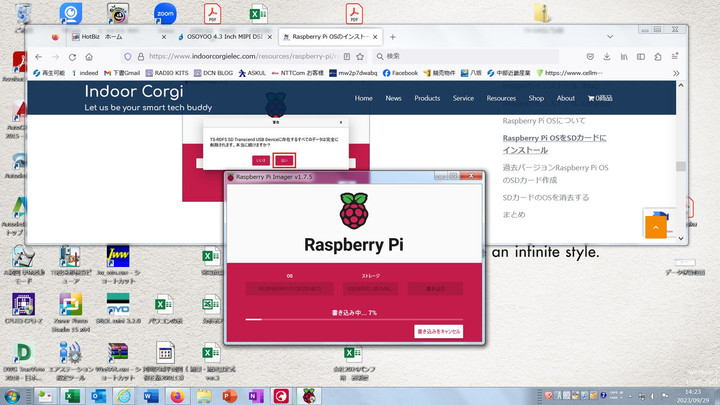Click the page vertical scrollbar thumb
720x405 pixels.
coord(681,167)
